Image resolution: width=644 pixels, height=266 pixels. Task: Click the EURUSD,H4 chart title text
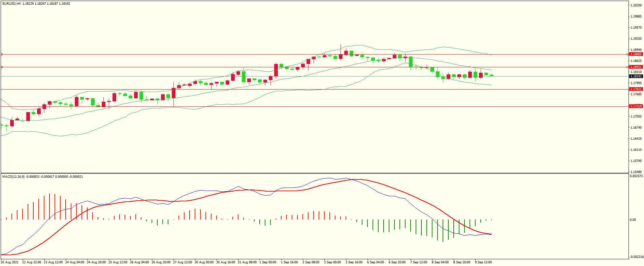pos(11,4)
